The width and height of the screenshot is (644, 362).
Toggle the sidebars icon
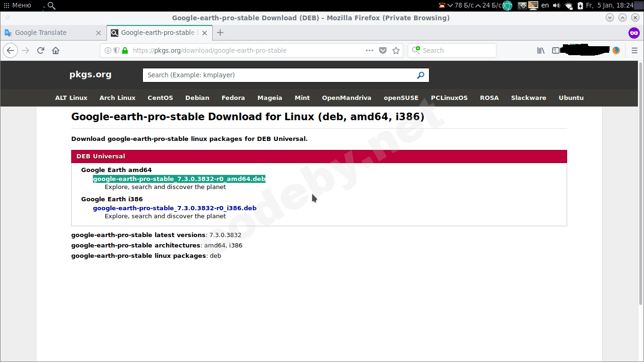556,50
